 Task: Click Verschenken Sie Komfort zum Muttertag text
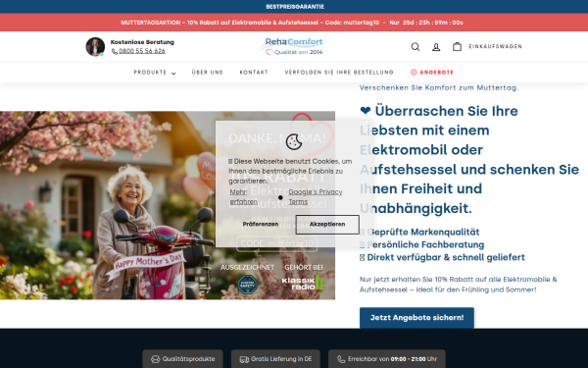439,87
